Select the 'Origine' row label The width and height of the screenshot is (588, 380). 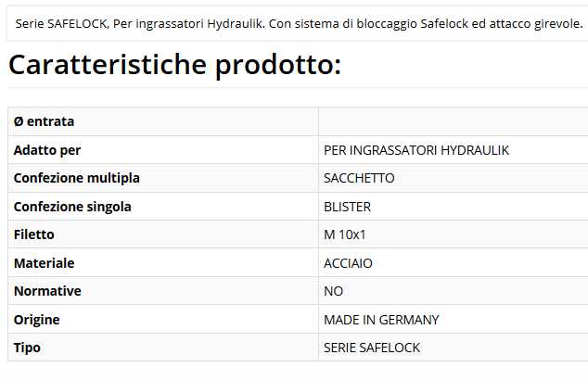tap(37, 320)
